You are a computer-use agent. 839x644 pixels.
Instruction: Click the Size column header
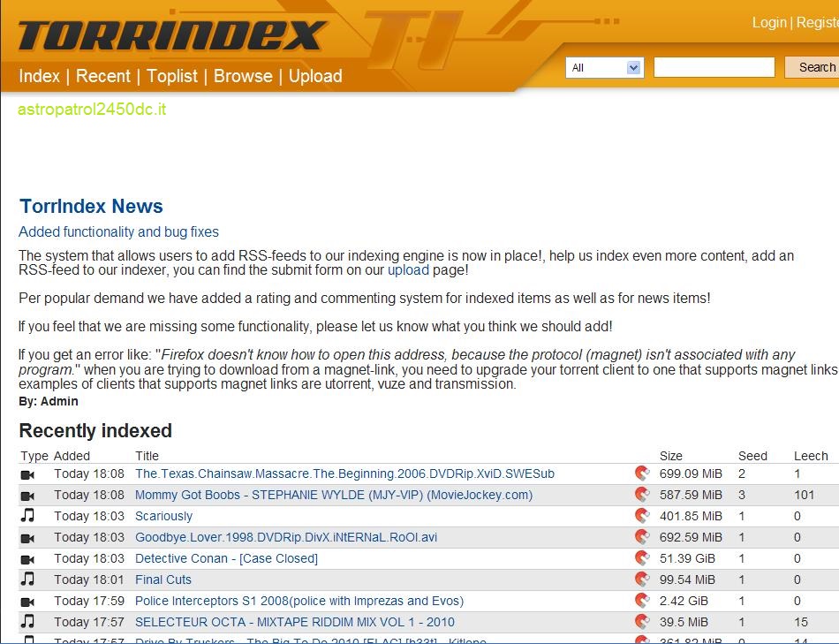click(x=671, y=456)
